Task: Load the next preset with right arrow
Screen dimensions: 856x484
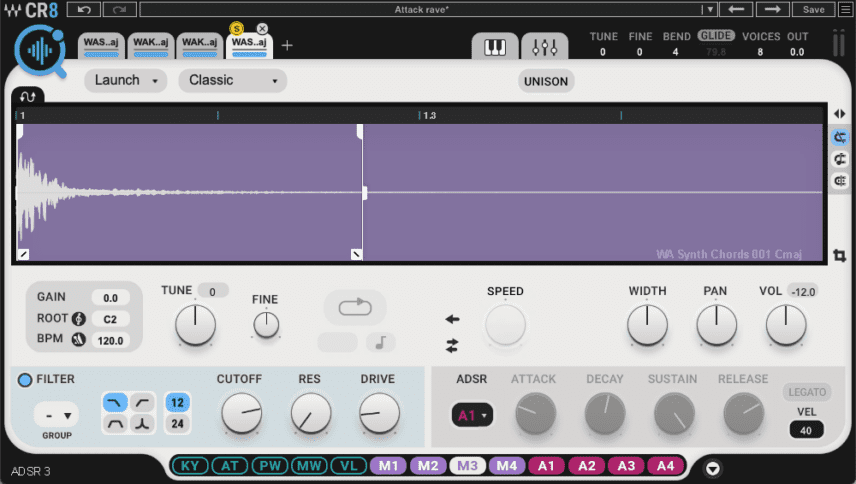Action: (772, 9)
